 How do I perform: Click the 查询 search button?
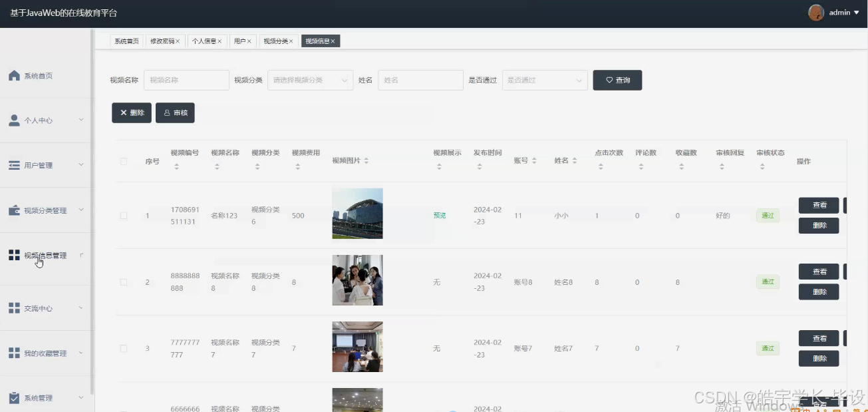tap(617, 80)
